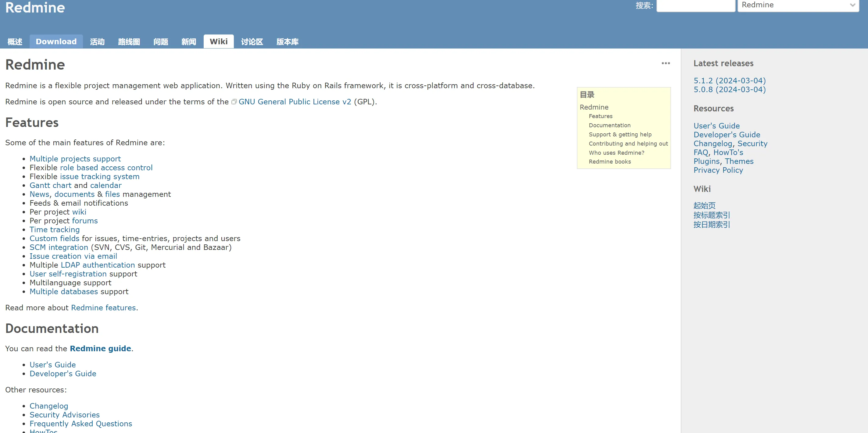
Task: Open the Per project wiki link
Action: pos(79,212)
